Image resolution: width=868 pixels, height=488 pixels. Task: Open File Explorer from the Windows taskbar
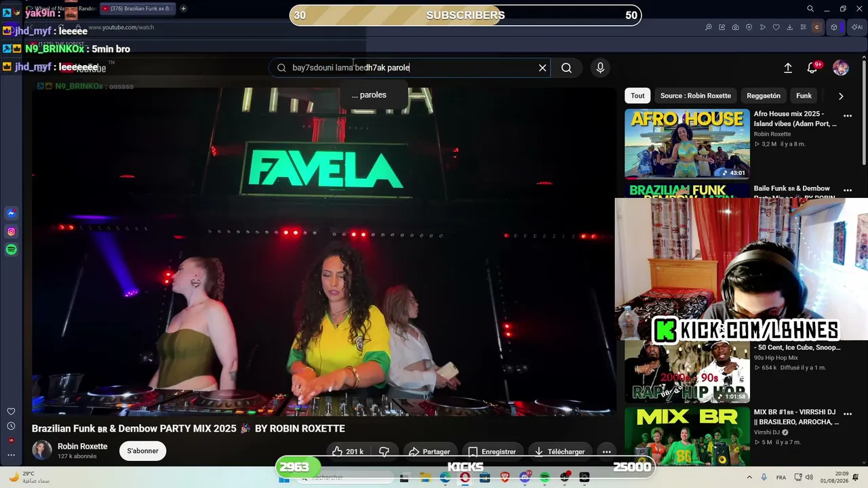click(x=425, y=478)
